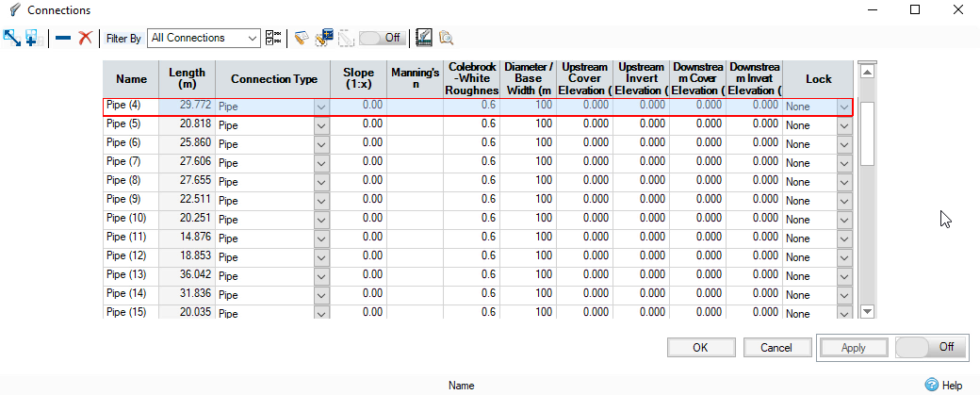Sort by the Name column header
Image resolution: width=980 pixels, height=395 pixels.
131,79
